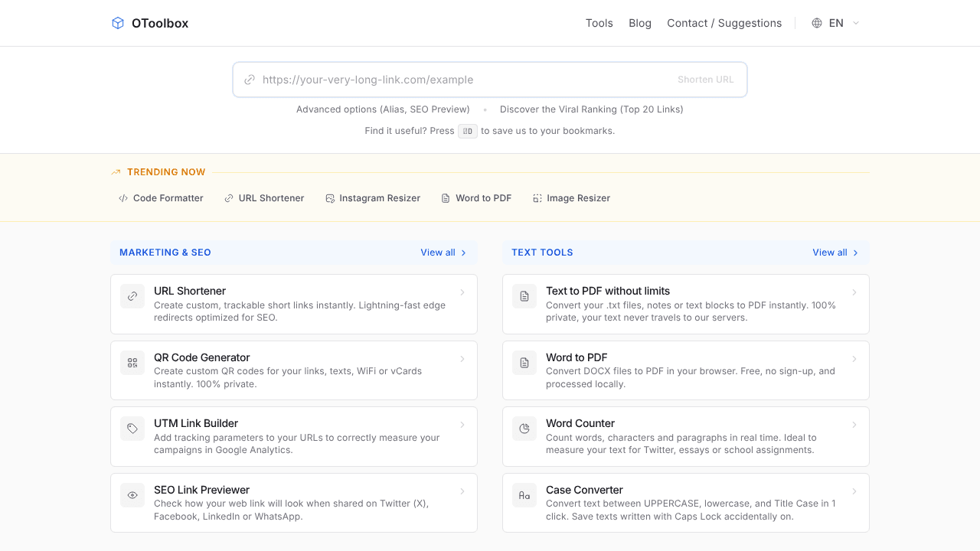Open the EN language dropdown
Screen dimensions: 980x551
836,23
